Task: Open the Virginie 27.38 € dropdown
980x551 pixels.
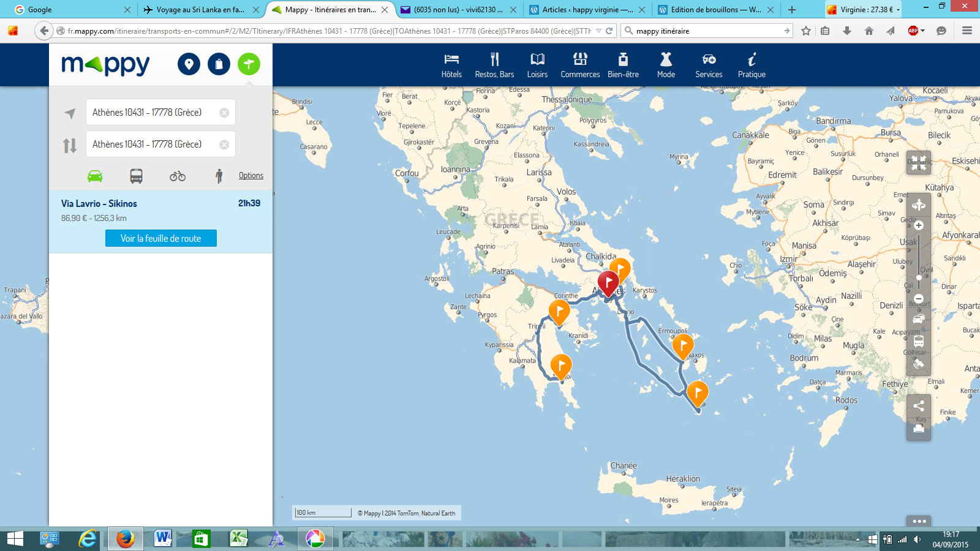Action: pos(898,10)
